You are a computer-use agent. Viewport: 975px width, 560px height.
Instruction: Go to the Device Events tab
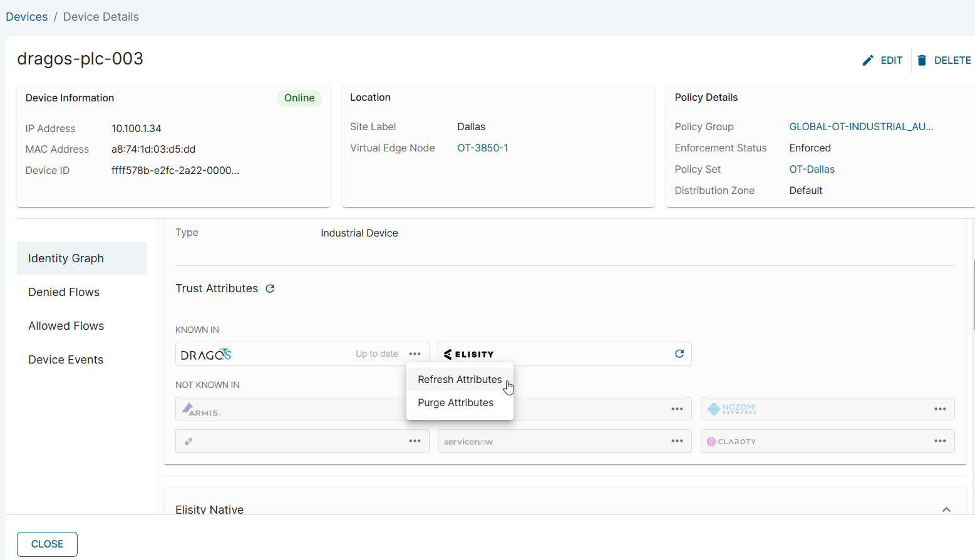click(66, 360)
